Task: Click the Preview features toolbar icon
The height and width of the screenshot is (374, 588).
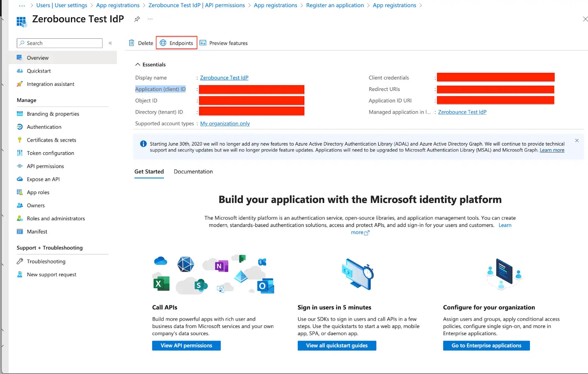Action: click(x=223, y=43)
